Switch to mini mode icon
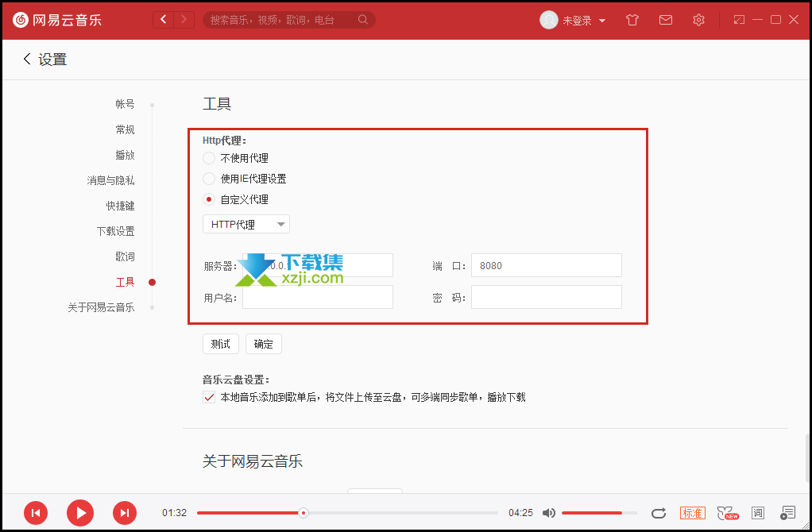The height and width of the screenshot is (532, 812). [x=739, y=20]
